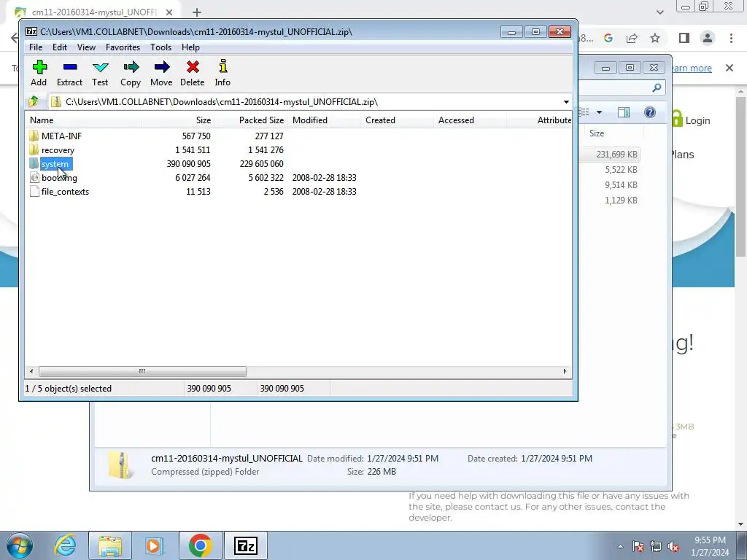Open Windows Explorer taskbar icon
The image size is (747, 560).
click(x=110, y=545)
